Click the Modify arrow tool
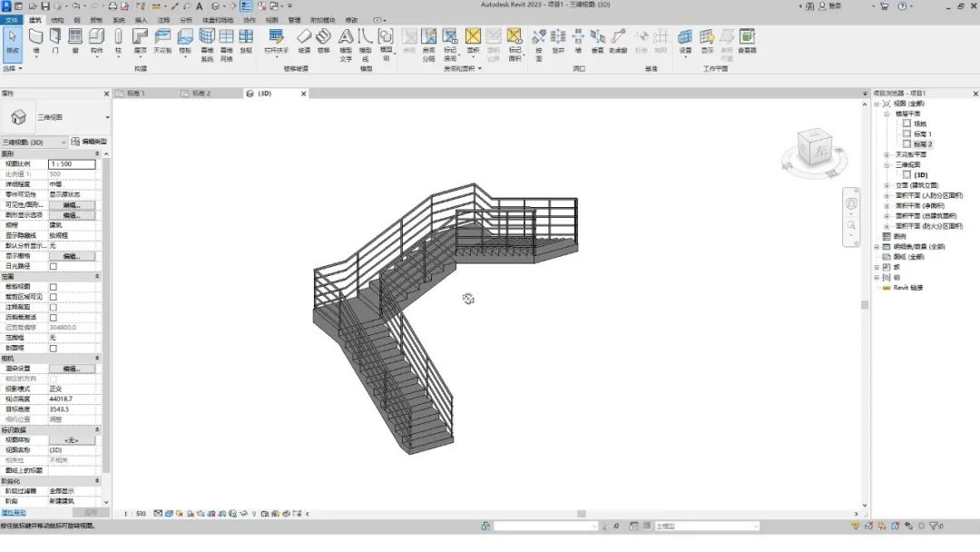The image size is (980, 552). pos(13,40)
